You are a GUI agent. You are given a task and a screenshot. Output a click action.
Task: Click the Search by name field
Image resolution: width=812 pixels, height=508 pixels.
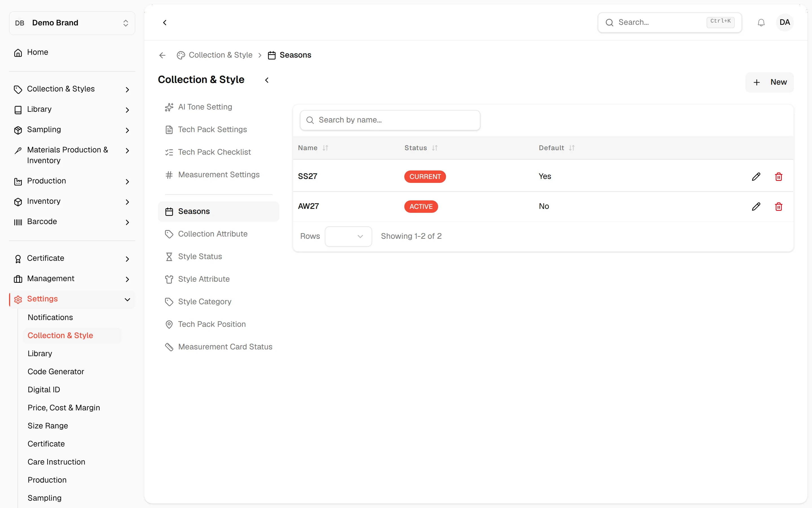coord(390,120)
